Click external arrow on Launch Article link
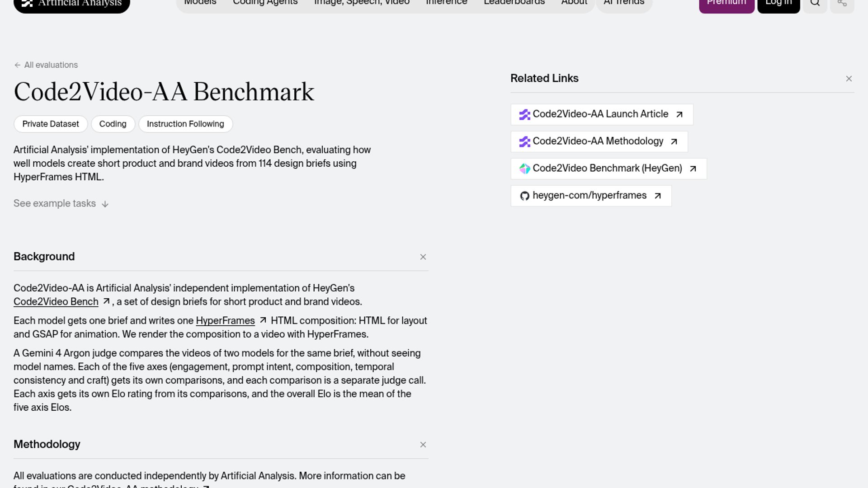 point(679,115)
